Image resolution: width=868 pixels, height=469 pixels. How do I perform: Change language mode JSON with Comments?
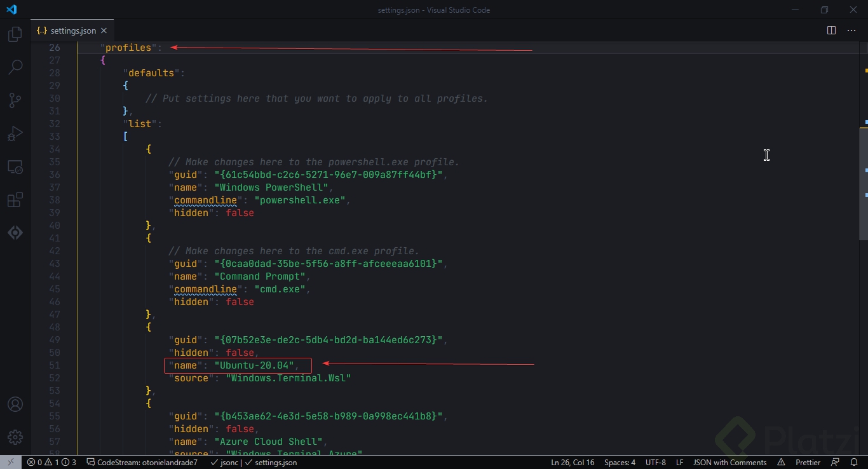click(x=730, y=463)
